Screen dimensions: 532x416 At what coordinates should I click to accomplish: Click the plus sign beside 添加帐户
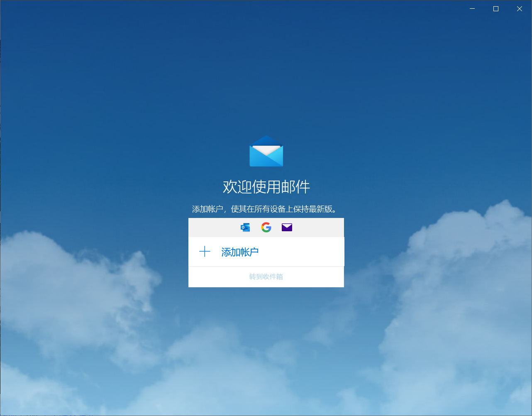click(x=205, y=252)
